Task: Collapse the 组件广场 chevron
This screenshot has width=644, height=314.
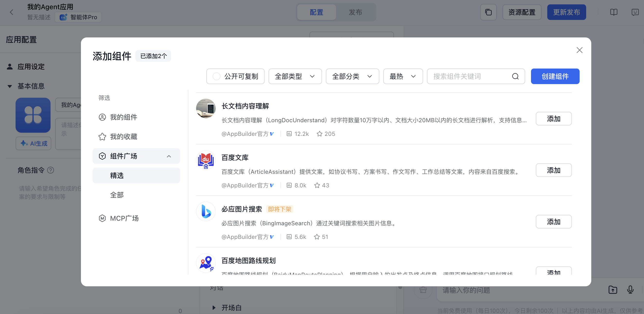Action: [169, 156]
